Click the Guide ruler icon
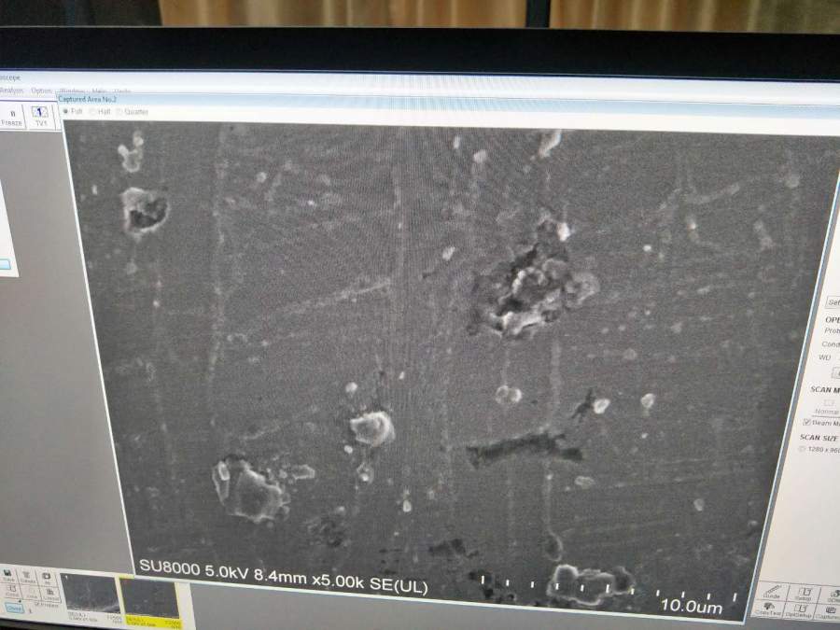 click(772, 592)
